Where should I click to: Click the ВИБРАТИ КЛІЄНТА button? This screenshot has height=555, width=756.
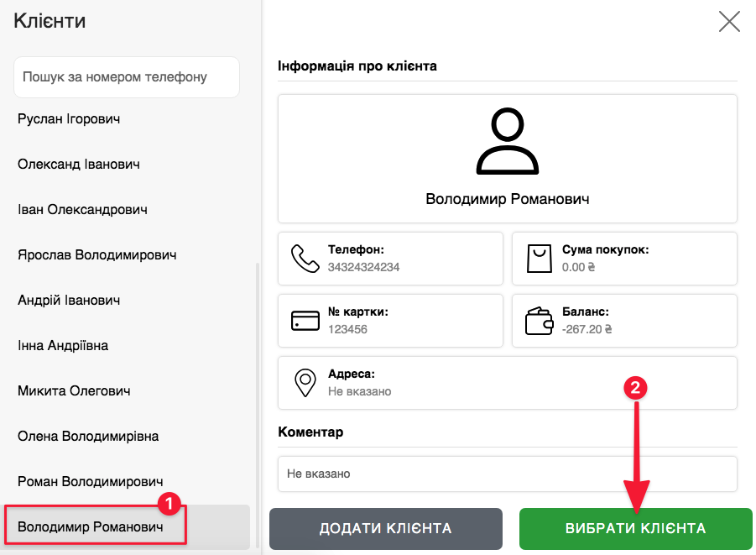635,528
